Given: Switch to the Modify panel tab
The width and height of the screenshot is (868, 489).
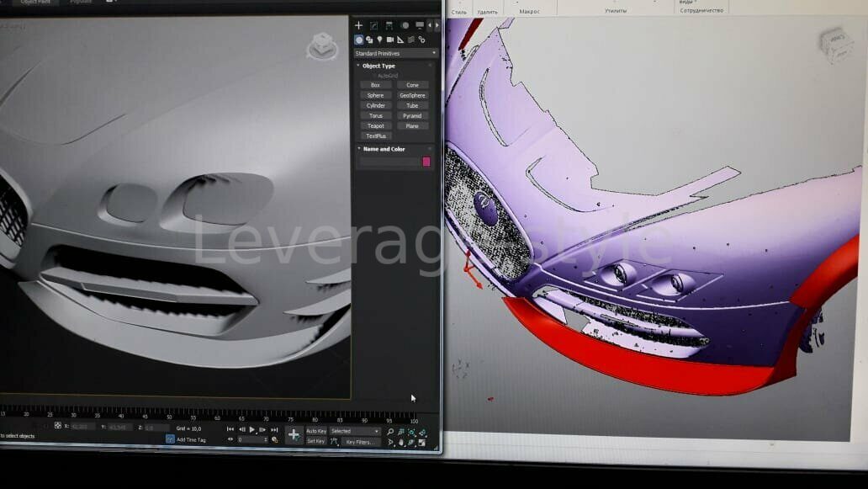Looking at the screenshot, I should pos(374,25).
